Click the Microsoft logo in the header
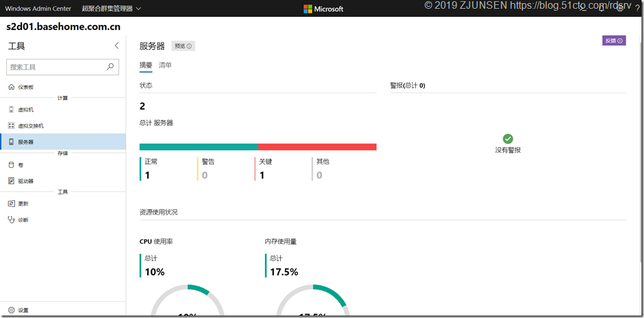 tap(323, 9)
